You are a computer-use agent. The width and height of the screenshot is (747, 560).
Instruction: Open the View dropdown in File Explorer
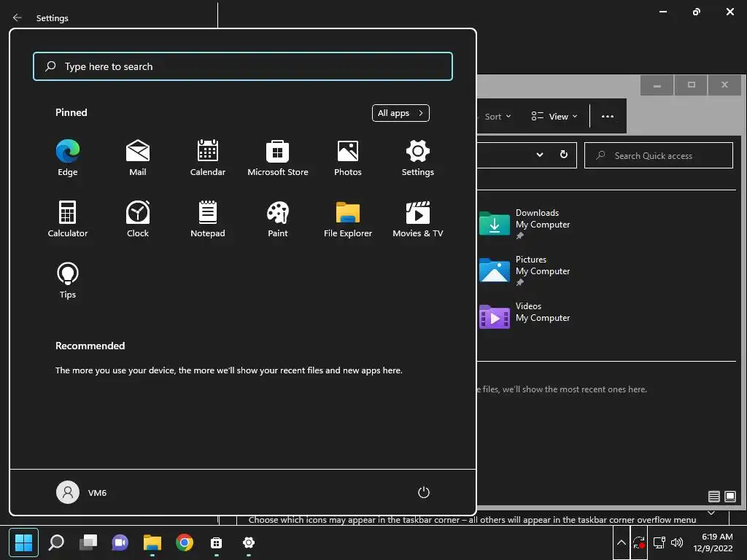554,117
